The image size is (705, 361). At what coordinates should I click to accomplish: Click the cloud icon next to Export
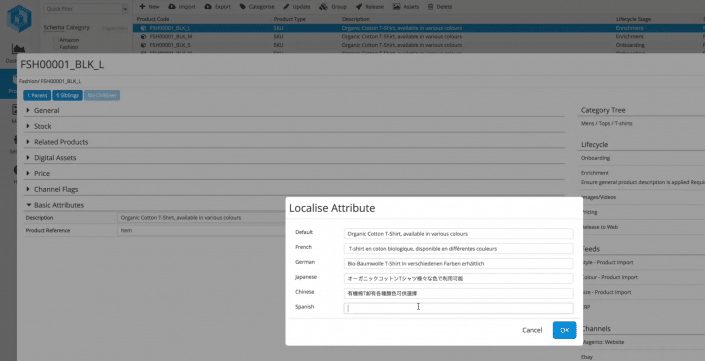point(208,7)
